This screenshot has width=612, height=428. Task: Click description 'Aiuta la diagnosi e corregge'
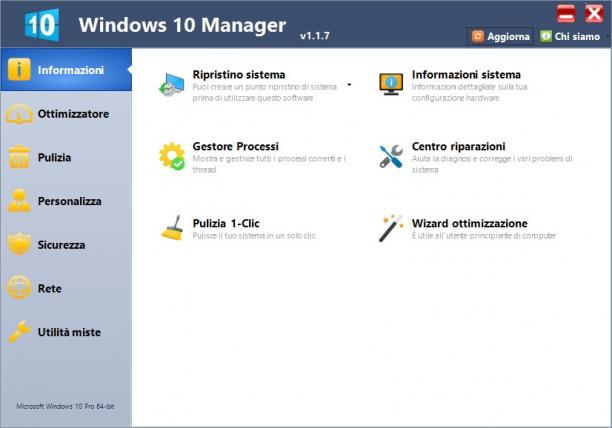click(492, 164)
